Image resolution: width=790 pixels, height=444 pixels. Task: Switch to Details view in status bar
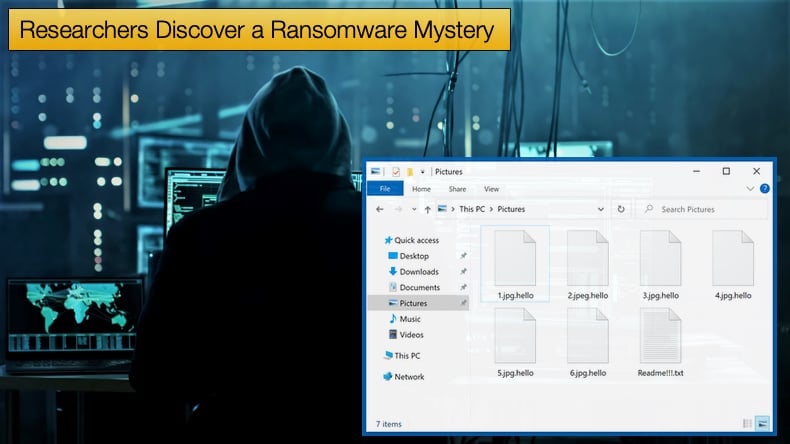(x=748, y=423)
